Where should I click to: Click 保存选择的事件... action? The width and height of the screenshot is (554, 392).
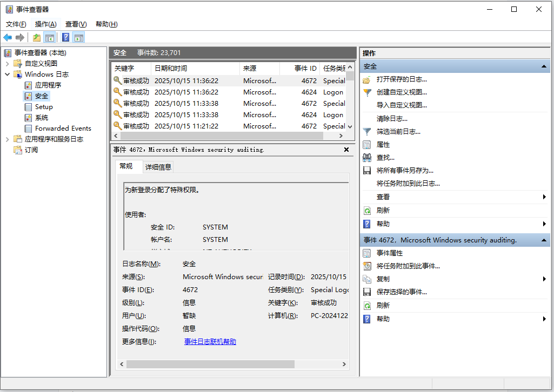[402, 292]
